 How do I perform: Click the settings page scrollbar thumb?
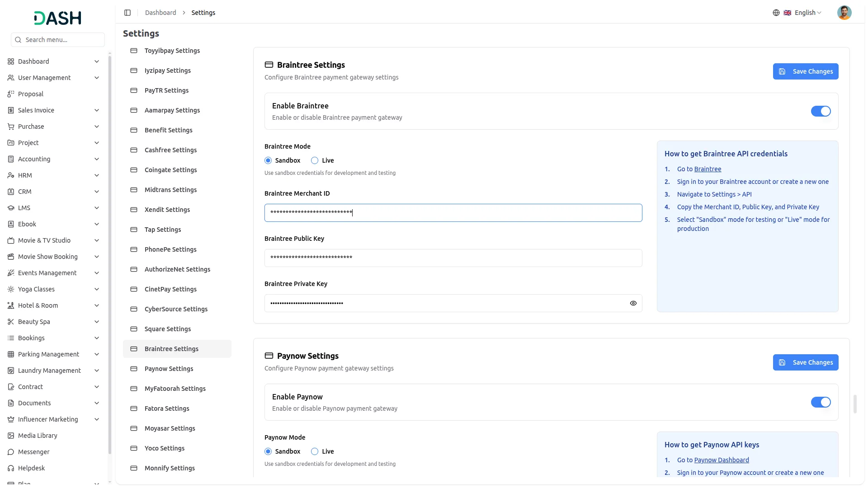[x=855, y=404]
